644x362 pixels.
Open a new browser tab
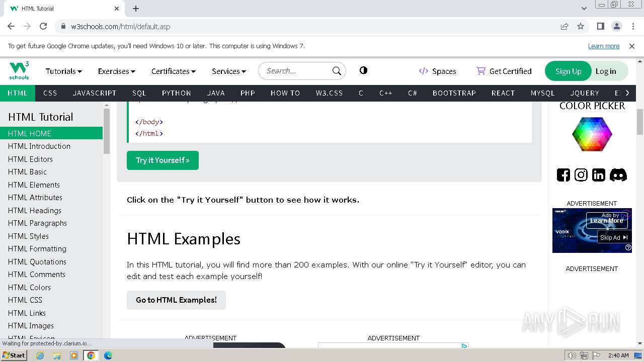click(x=136, y=9)
